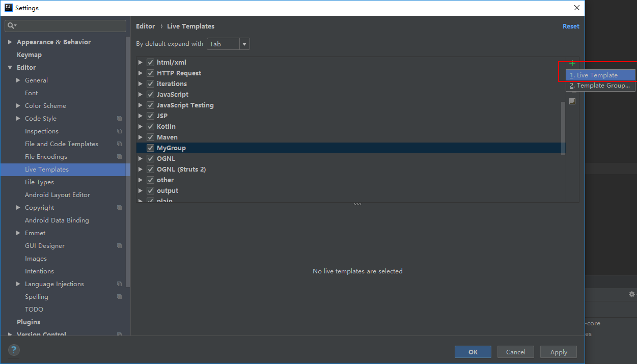637x364 pixels.
Task: Uncheck the Kotlin group checkbox
Action: tap(150, 126)
